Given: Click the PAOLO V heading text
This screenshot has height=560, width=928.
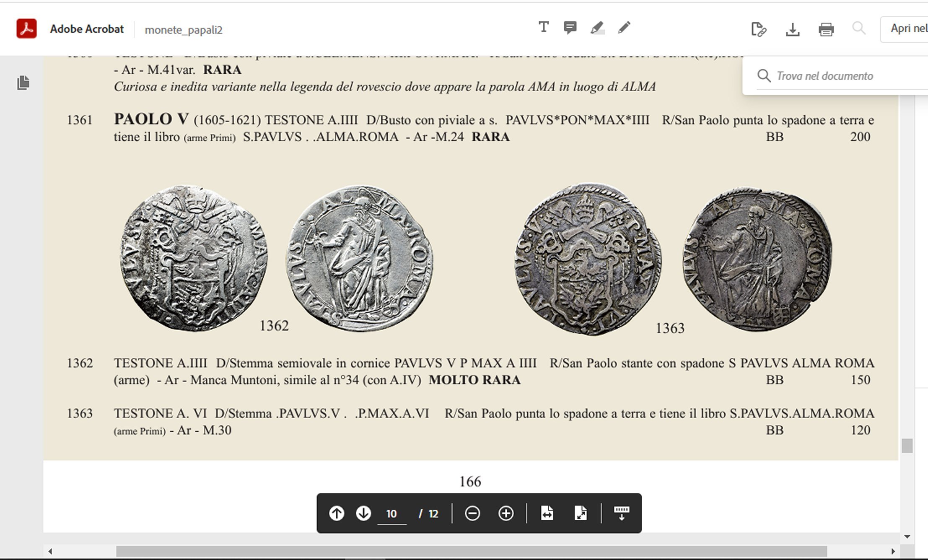Looking at the screenshot, I should pyautogui.click(x=151, y=119).
